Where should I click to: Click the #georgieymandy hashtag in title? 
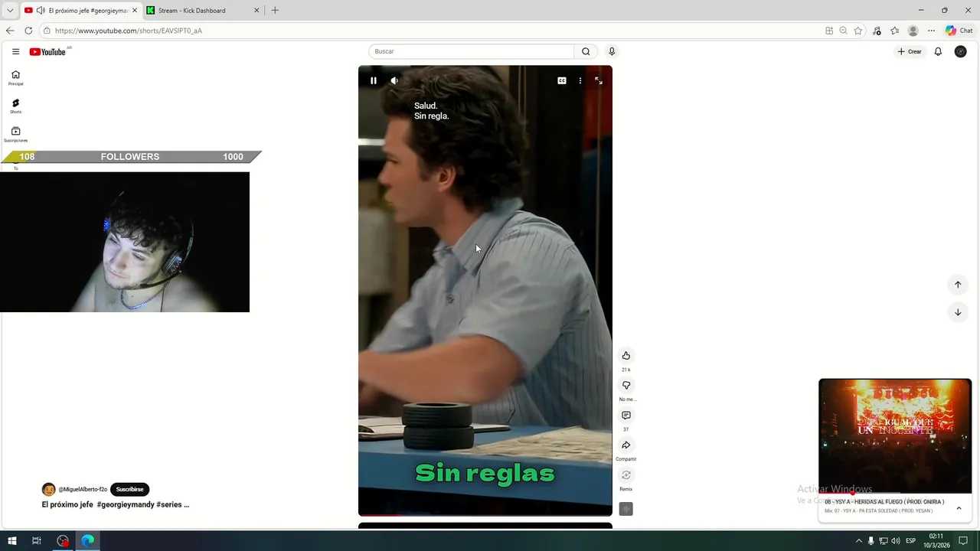[126, 505]
